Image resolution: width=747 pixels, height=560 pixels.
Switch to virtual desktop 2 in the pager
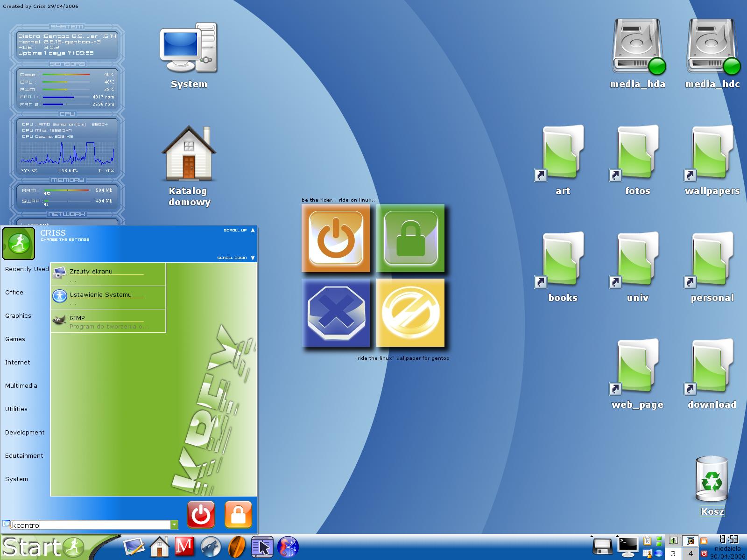[690, 540]
